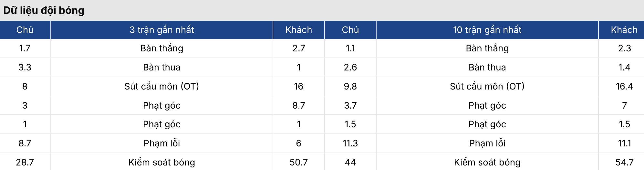Click the 3.3 goals conceded value

pos(25,67)
